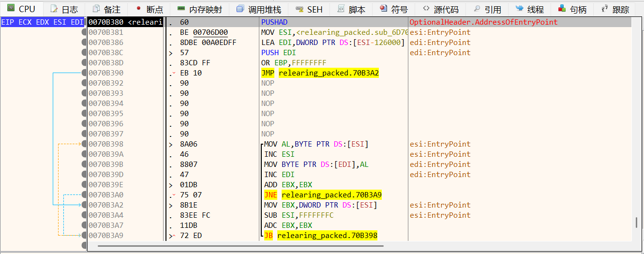Click the green 内存映射 memory icon
The width and height of the screenshot is (644, 254).
(181, 9)
